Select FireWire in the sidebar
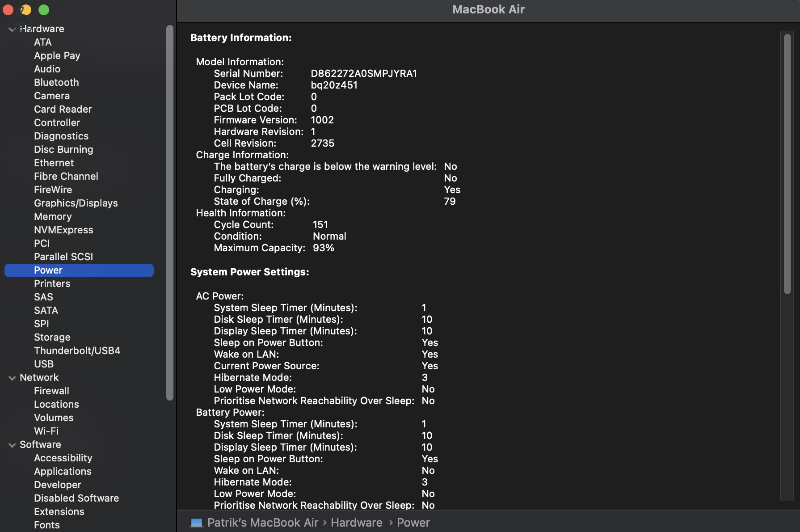The image size is (800, 532). coord(53,190)
